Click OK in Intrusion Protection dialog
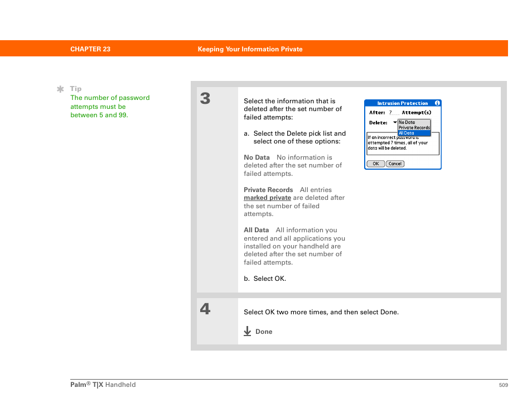This screenshot has height=412, width=532. pos(376,164)
